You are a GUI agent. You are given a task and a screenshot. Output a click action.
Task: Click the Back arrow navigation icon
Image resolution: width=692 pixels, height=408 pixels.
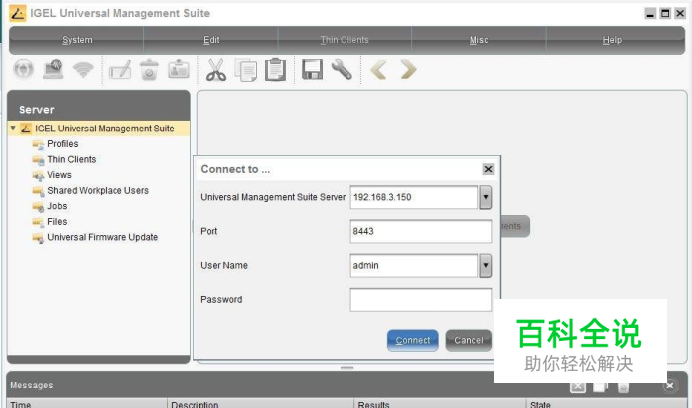pos(379,70)
